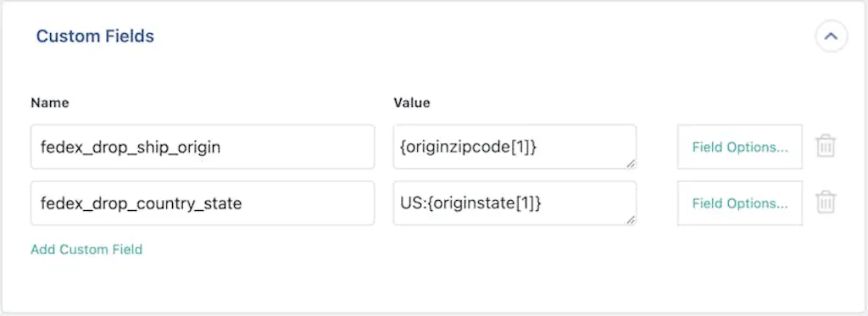Open Field Options for fedex_drop_country_state
Viewport: 868px width, 316px height.
(x=739, y=203)
